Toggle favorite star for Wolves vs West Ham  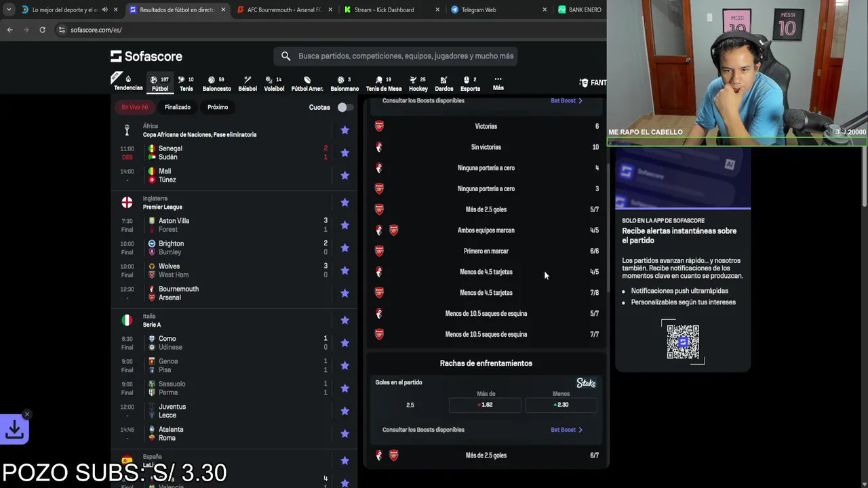tap(344, 270)
